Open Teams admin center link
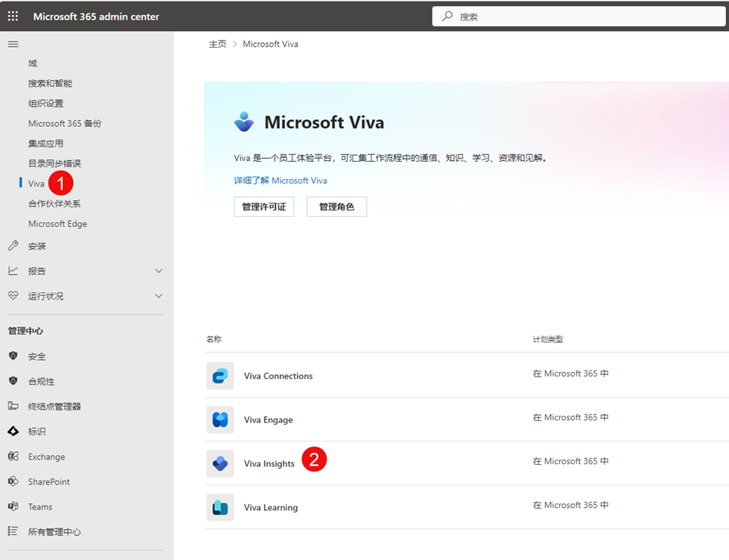Screen dimensions: 729x560 coord(40,506)
